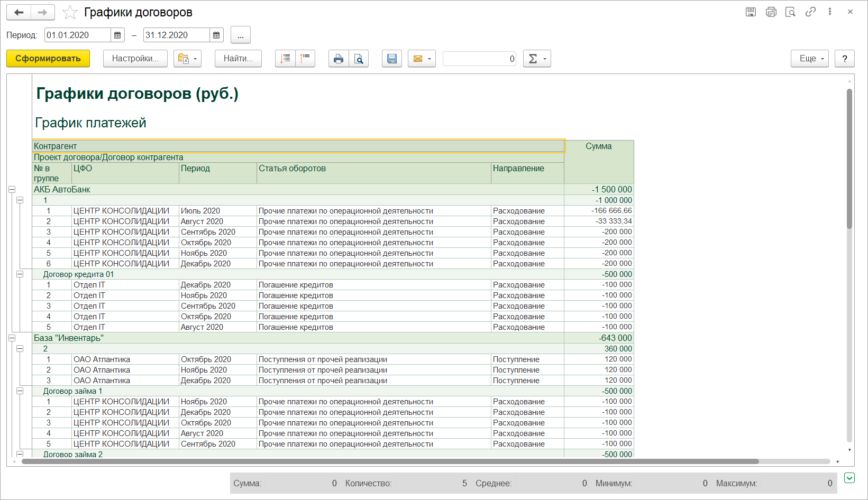Click the Найти... search button
Viewport: 868px width, 500px height.
(x=238, y=59)
